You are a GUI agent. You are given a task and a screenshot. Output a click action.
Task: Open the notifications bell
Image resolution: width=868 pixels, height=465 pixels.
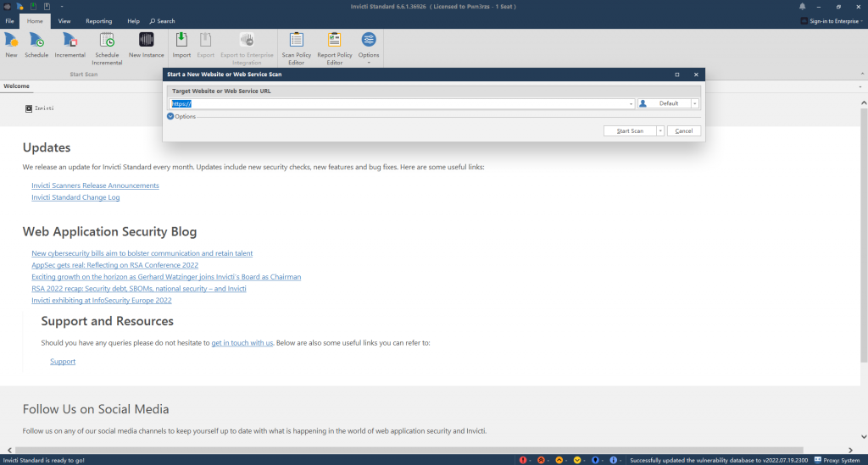(802, 7)
